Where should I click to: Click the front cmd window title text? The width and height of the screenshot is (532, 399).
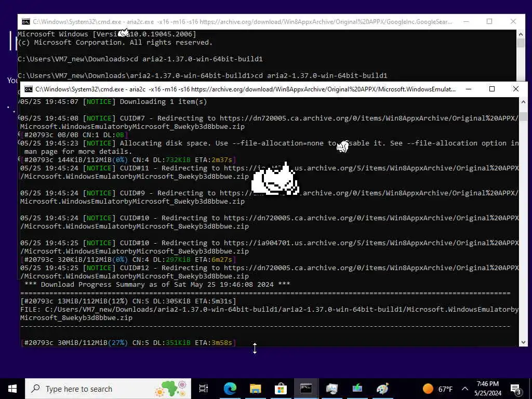[x=245, y=89]
